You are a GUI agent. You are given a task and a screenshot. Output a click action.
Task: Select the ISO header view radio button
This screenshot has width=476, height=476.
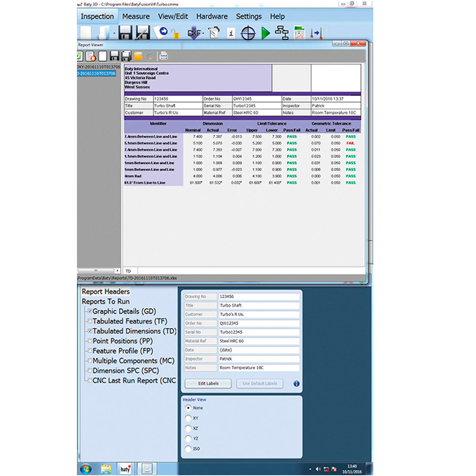[188, 449]
